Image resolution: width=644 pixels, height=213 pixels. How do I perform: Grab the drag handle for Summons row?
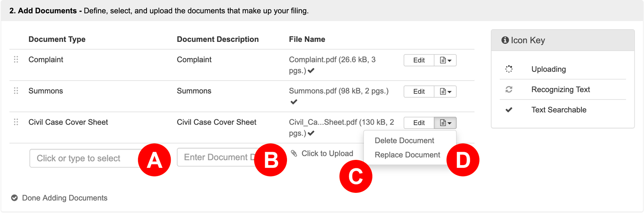tap(16, 91)
